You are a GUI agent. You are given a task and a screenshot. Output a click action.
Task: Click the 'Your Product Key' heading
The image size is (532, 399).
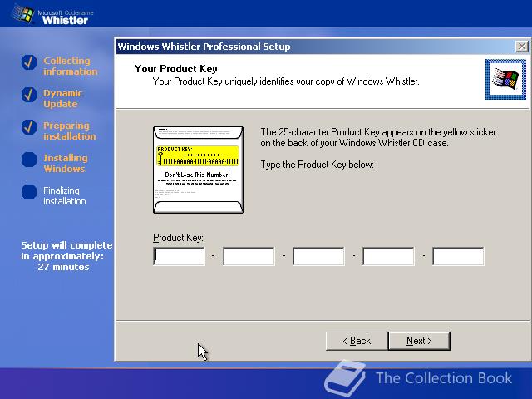click(x=175, y=69)
